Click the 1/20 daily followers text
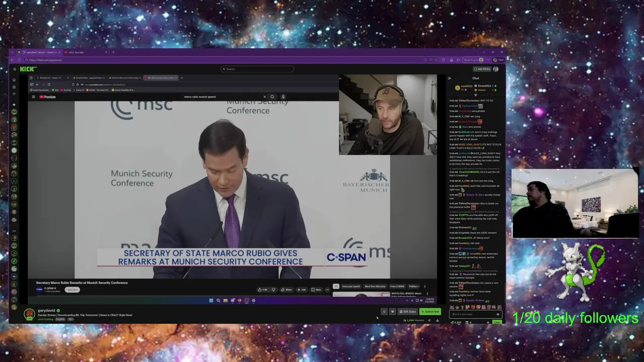The width and height of the screenshot is (644, 362). (x=576, y=318)
